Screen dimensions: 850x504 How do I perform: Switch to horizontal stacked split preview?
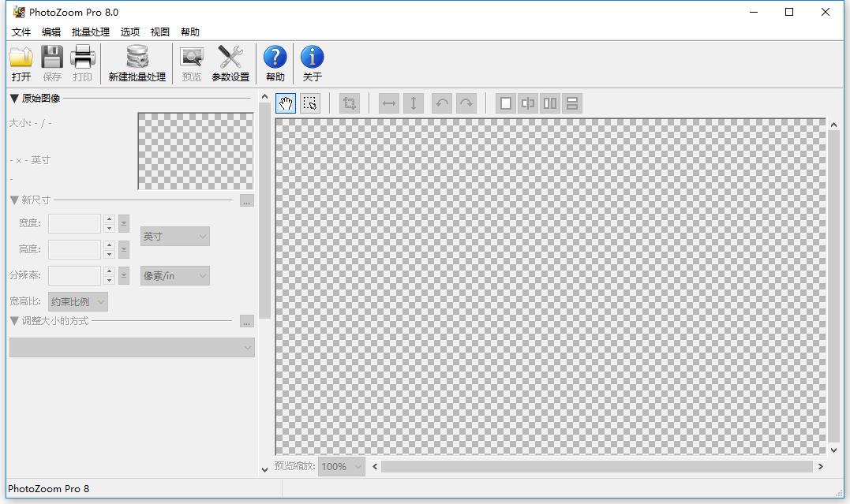click(x=572, y=103)
